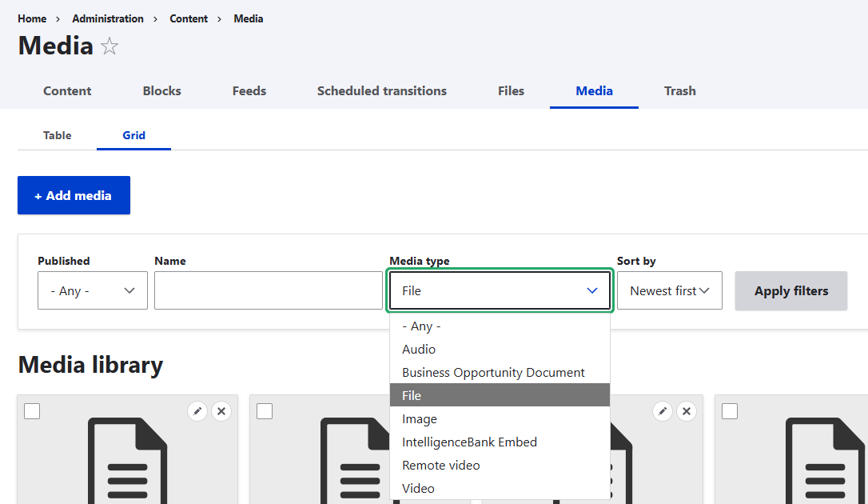Open the pencil edit icon on first media card
868x504 pixels.
point(197,410)
